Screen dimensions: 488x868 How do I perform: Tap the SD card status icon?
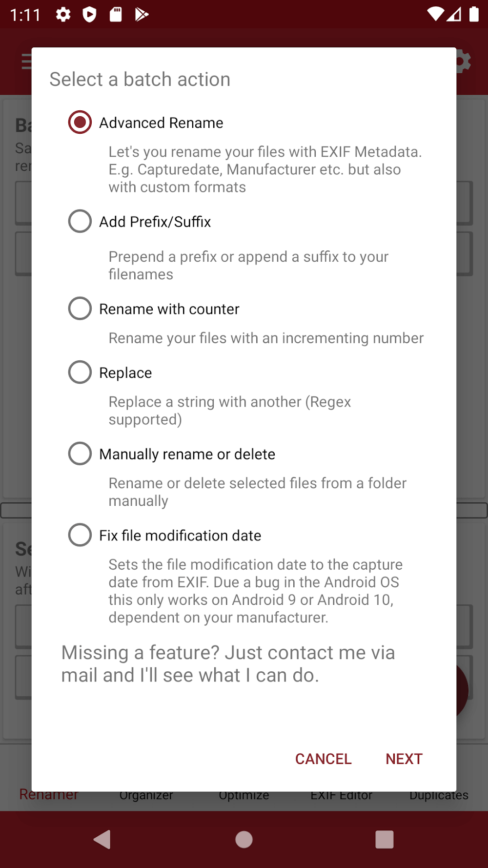click(116, 15)
